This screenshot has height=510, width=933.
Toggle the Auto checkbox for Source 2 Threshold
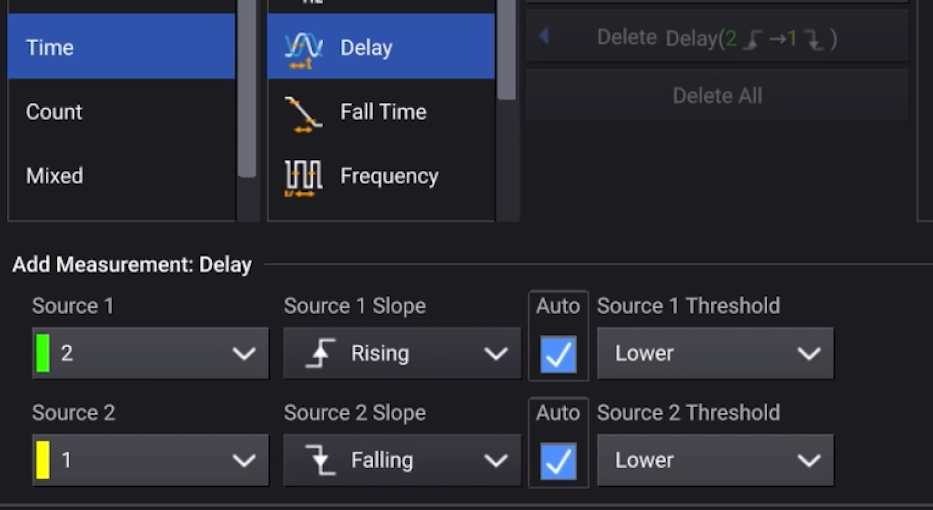(x=558, y=461)
